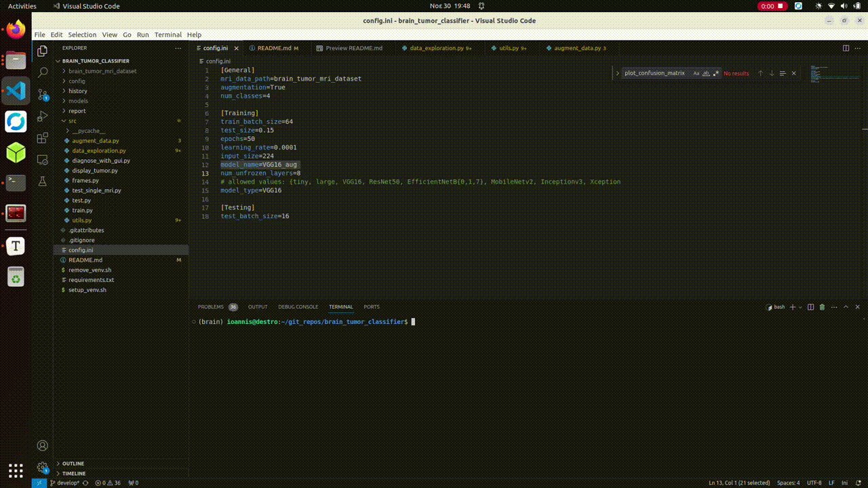Open the Source Control view
The image size is (868, 488).
pyautogui.click(x=42, y=94)
